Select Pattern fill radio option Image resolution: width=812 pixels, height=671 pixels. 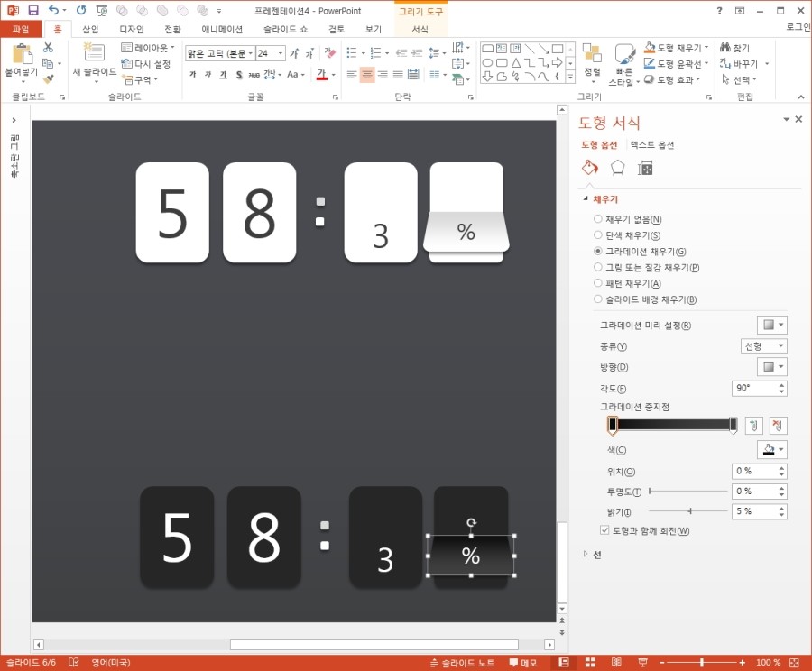click(598, 283)
